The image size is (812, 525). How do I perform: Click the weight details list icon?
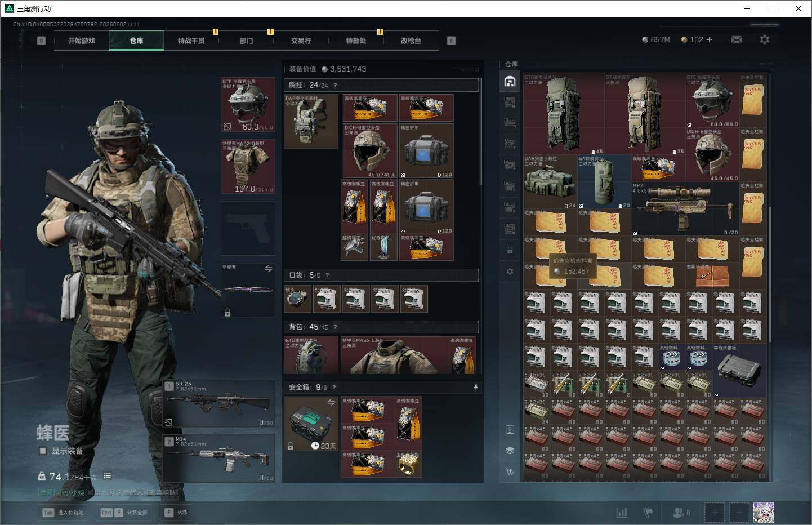click(108, 476)
